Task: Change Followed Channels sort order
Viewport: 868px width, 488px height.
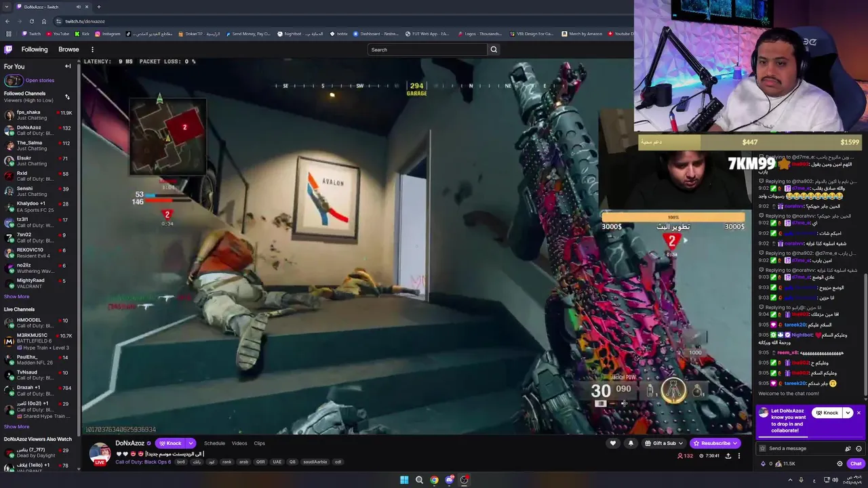Action: (x=67, y=97)
